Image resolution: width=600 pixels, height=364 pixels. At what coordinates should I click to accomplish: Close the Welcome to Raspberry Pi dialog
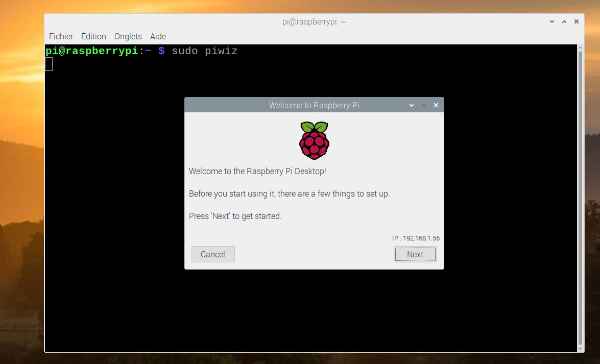pyautogui.click(x=436, y=105)
